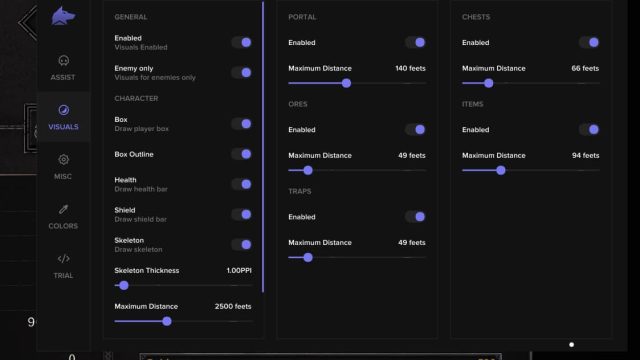This screenshot has height=360, width=640.
Task: Toggle the Enemy only switch
Action: pos(241,73)
